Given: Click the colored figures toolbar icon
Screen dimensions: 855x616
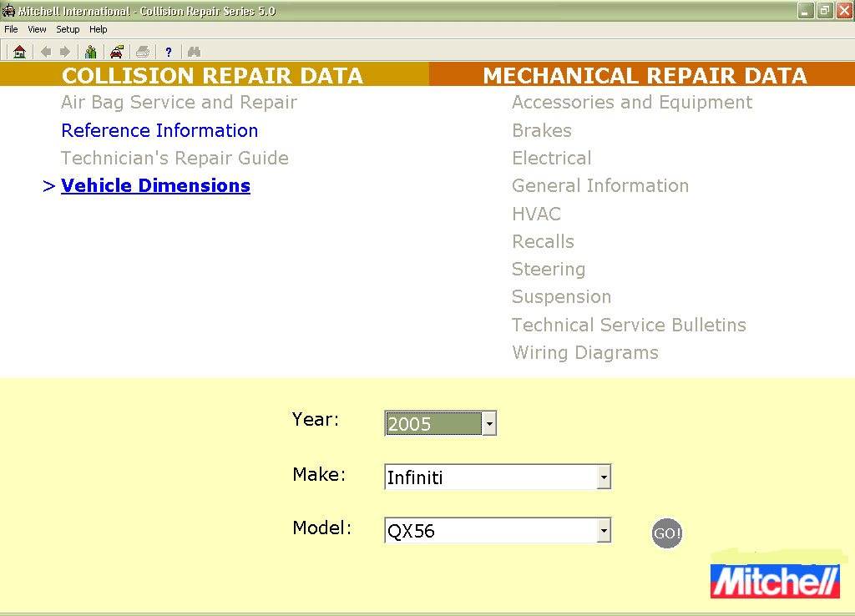Looking at the screenshot, I should [x=90, y=52].
